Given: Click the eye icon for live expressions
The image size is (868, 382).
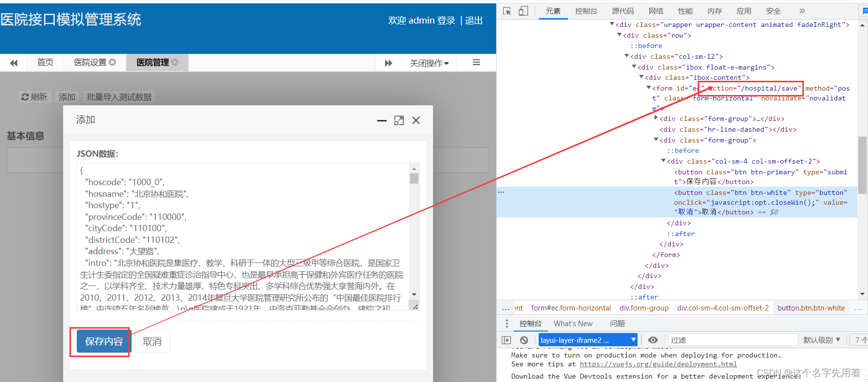Looking at the screenshot, I should pyautogui.click(x=653, y=340).
